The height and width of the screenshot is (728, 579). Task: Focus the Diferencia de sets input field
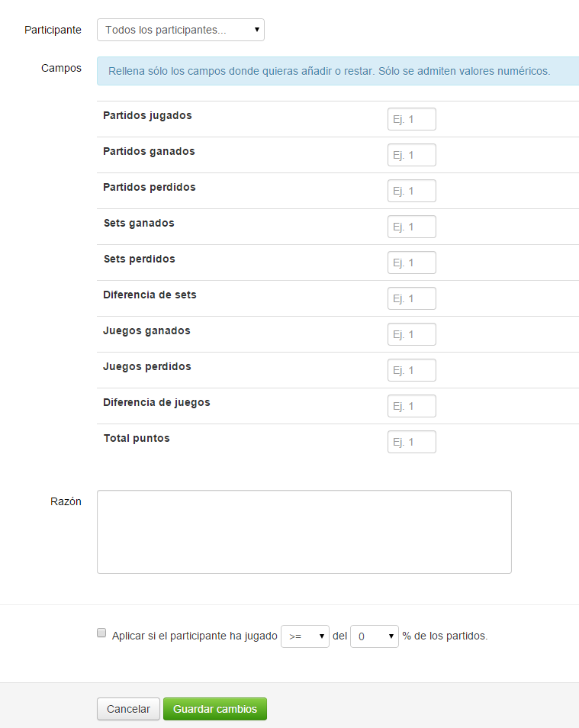[412, 298]
